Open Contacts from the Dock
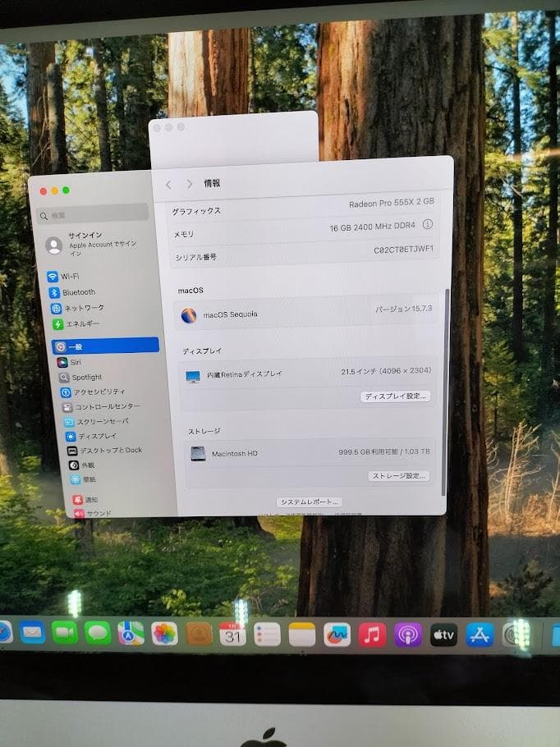560x747 pixels. click(199, 635)
